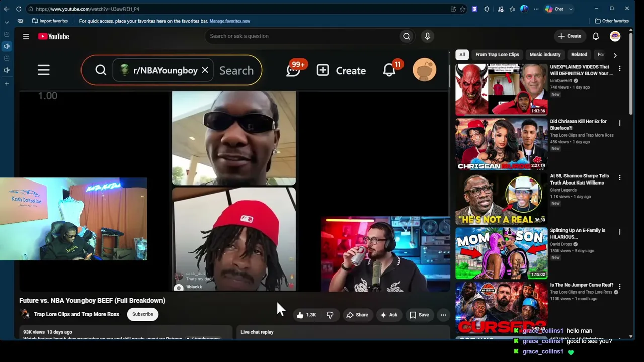Play the No Jumper Curse thumbnail
This screenshot has height=362, width=644.
pyautogui.click(x=501, y=307)
